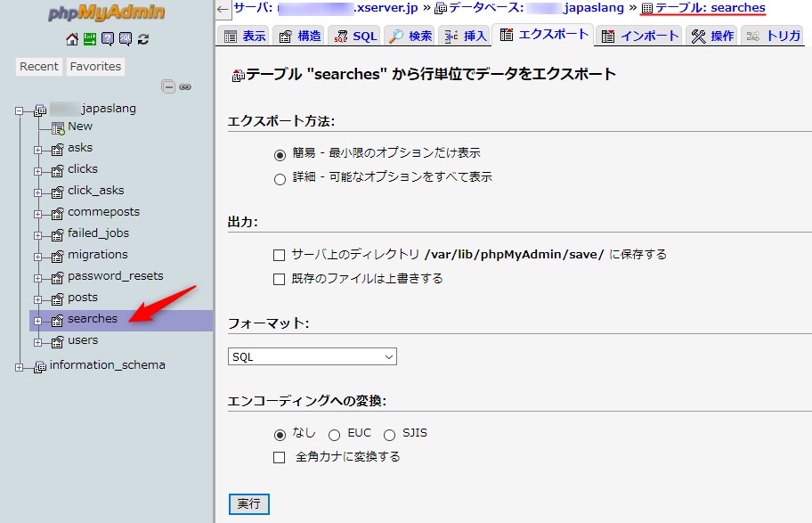
Task: Click the collapse-all icon in navigation tree
Action: click(x=168, y=86)
